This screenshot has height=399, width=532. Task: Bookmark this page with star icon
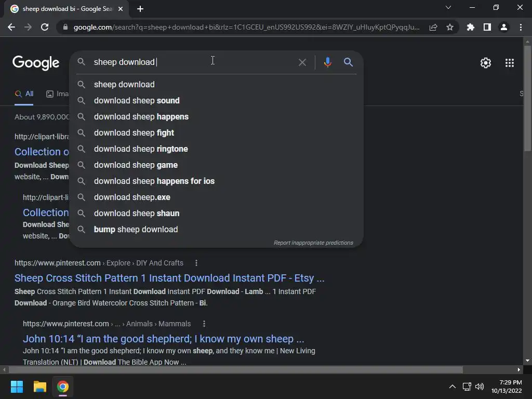click(x=449, y=27)
